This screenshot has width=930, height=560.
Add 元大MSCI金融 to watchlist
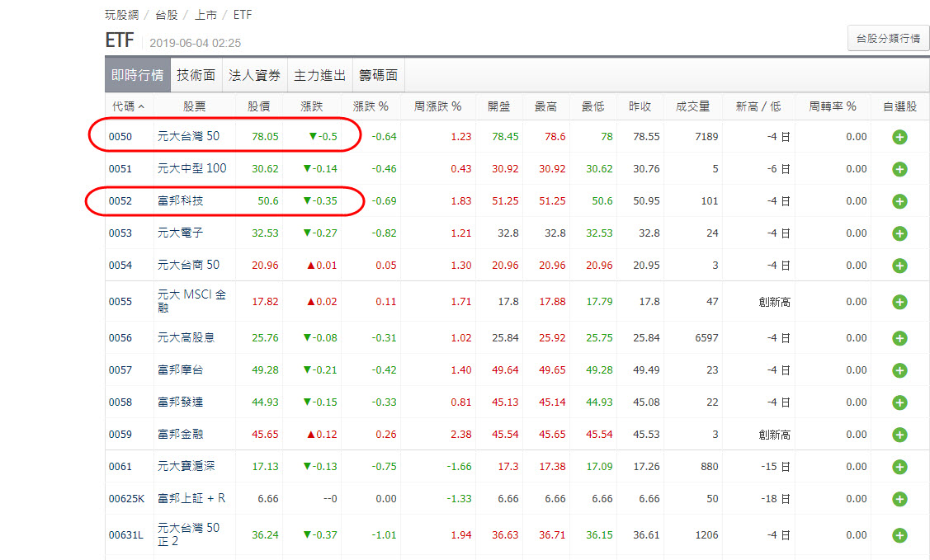[899, 301]
